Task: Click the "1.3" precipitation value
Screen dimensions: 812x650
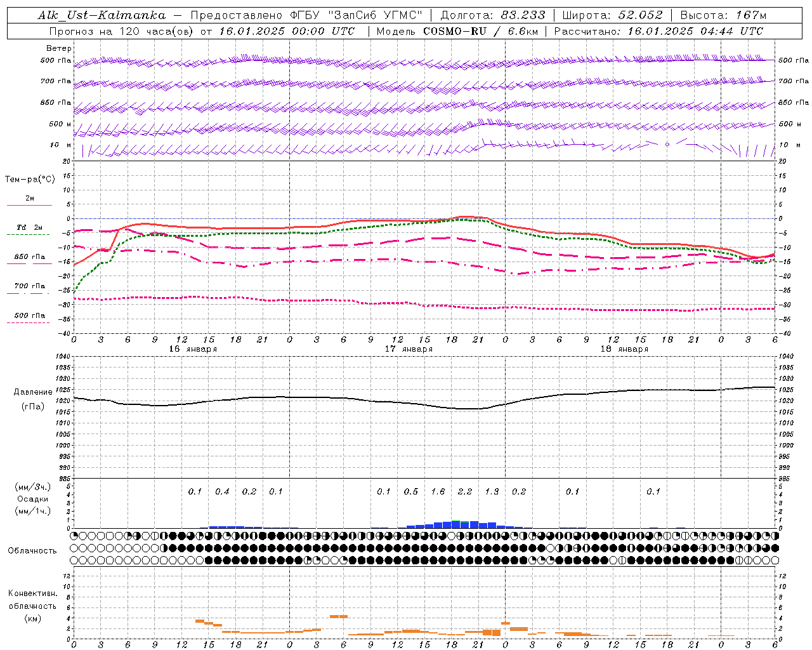Action: [492, 491]
